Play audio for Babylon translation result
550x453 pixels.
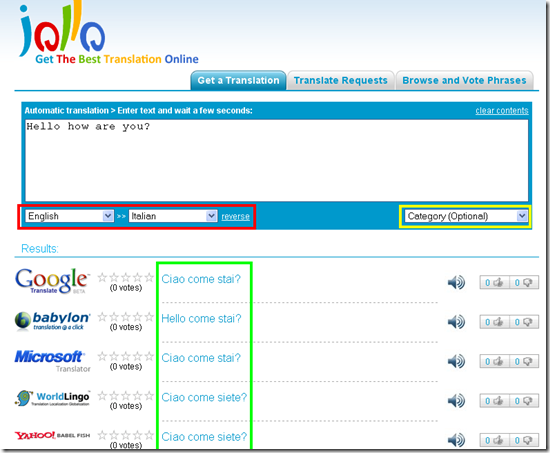pos(456,322)
